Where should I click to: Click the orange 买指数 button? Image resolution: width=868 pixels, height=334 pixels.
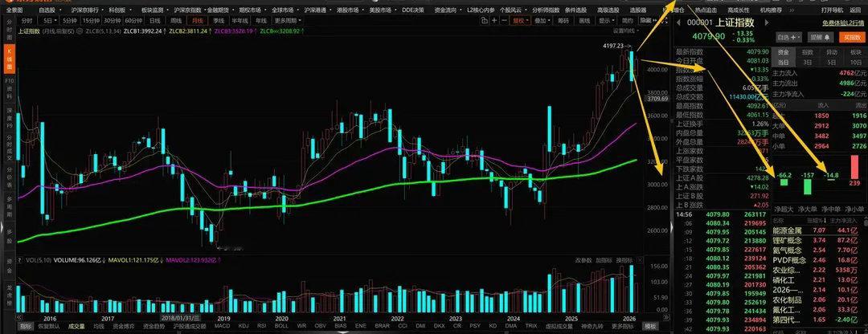click(x=852, y=37)
